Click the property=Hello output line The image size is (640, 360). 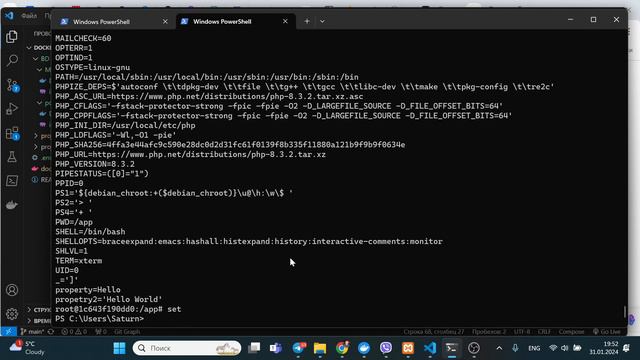[88, 290]
